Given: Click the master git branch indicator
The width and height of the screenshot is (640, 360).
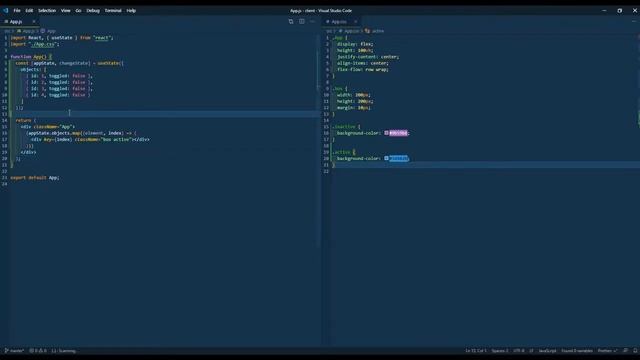Looking at the screenshot, I should click(x=14, y=351).
